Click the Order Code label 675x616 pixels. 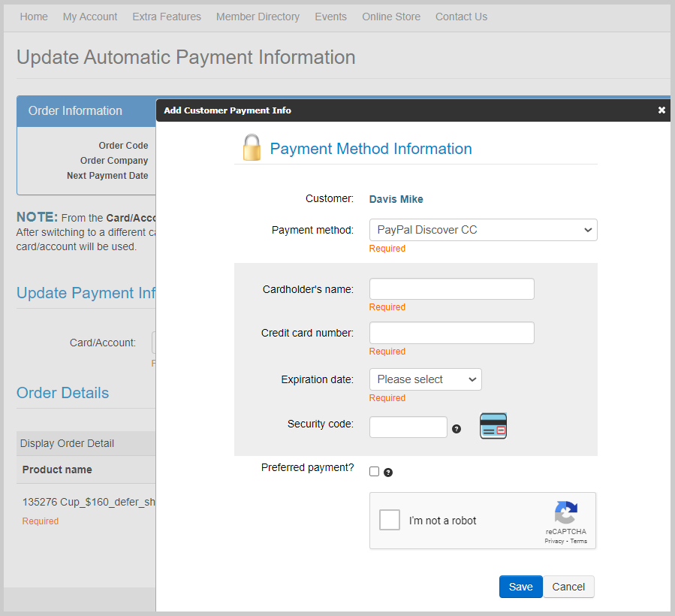(124, 146)
